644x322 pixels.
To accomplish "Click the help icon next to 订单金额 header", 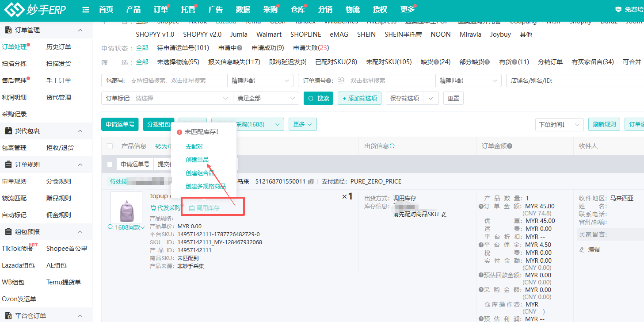I will (x=510, y=146).
